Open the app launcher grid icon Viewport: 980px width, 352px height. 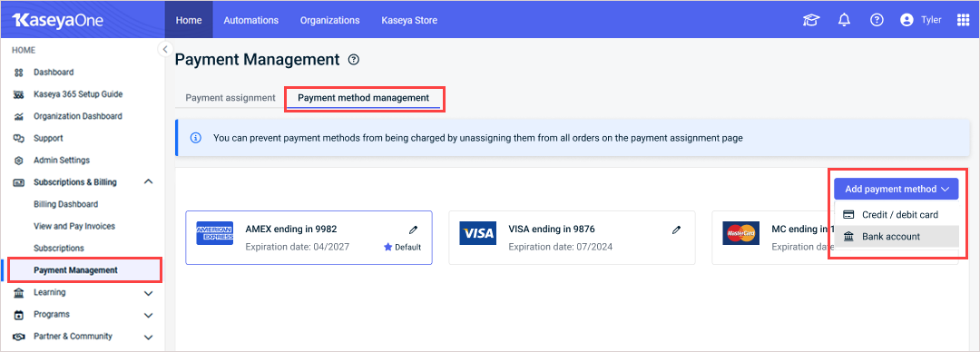coord(963,20)
